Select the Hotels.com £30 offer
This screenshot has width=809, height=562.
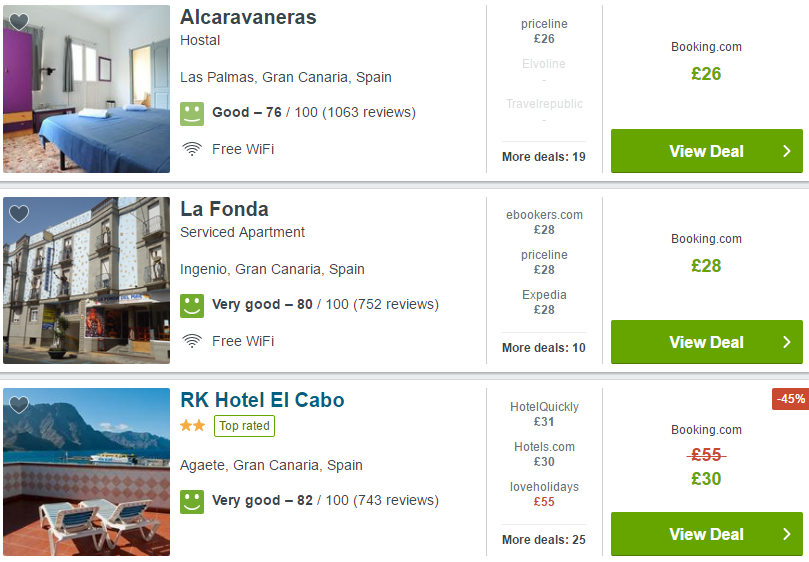544,454
